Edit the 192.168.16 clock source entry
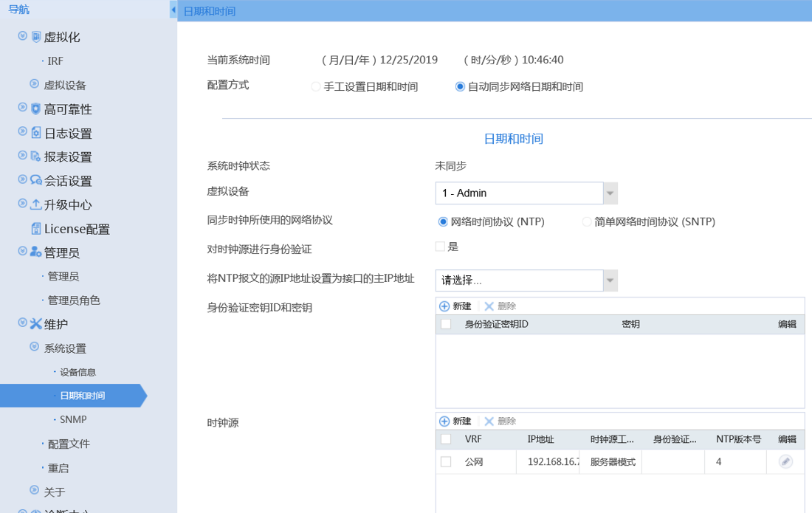Viewport: 812px width, 513px height. tap(785, 461)
